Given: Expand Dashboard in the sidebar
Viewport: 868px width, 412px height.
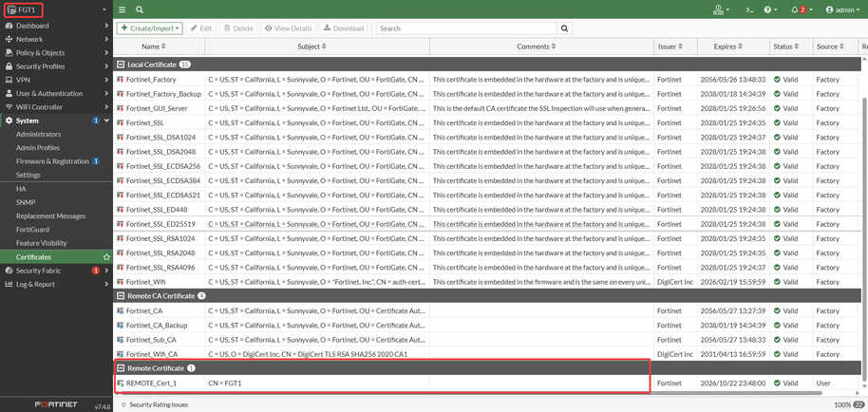Looking at the screenshot, I should 56,26.
